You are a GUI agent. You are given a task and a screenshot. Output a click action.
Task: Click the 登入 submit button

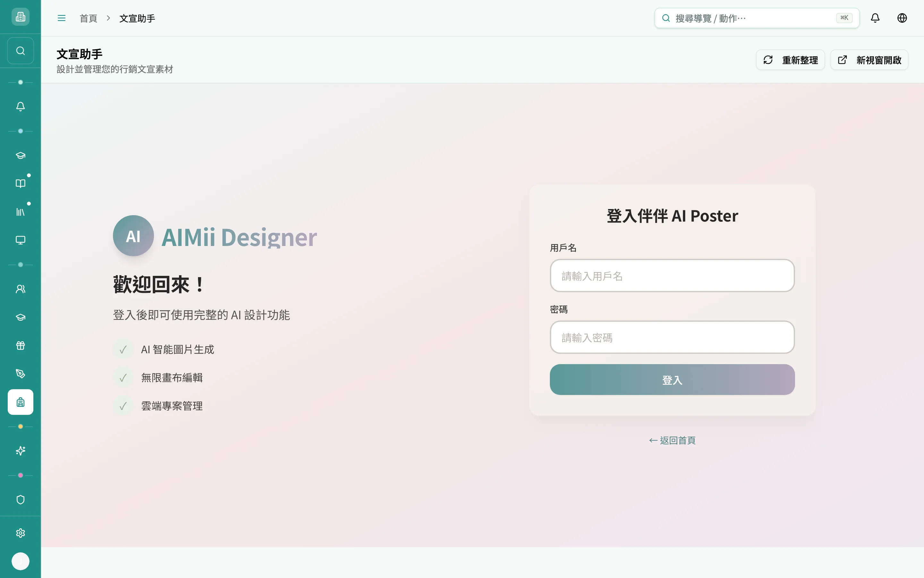pyautogui.click(x=672, y=380)
